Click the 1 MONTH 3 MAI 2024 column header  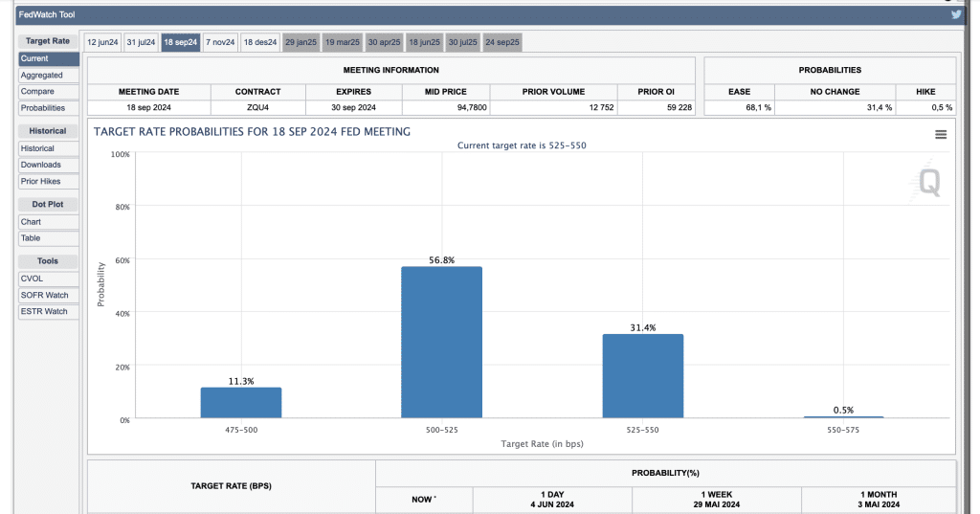(879, 499)
